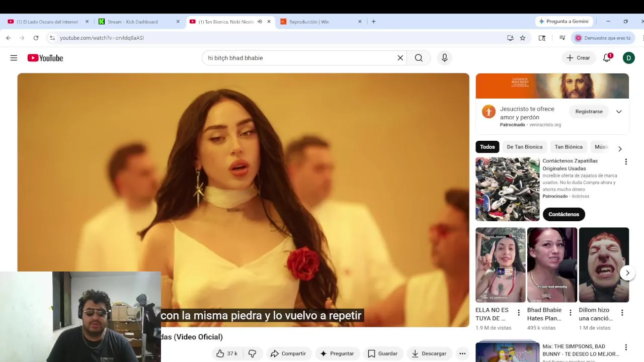Select the Todos filter chip
Screen dimensions: 644x362
[x=487, y=147]
